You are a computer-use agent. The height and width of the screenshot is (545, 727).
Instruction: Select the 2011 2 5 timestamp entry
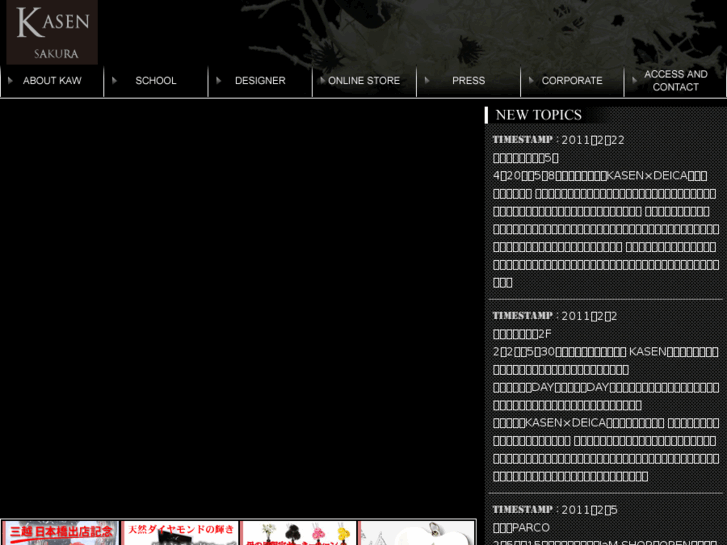555,510
